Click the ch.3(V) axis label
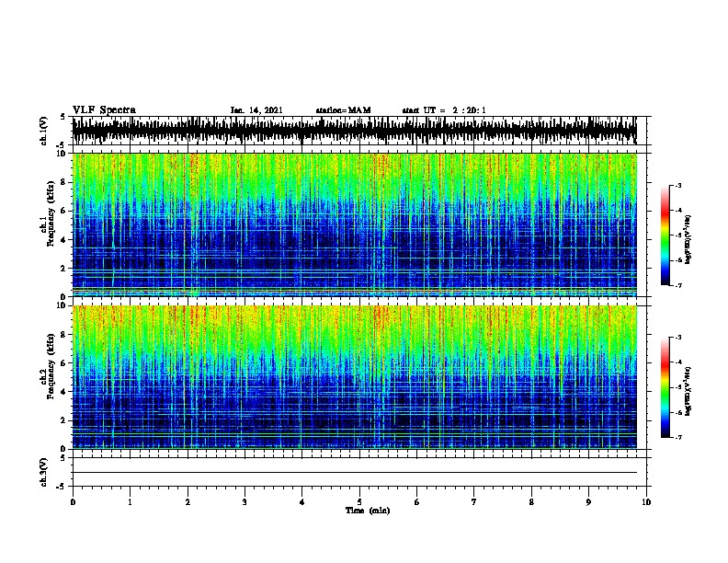Screen dimensions: 728x563 tap(43, 472)
